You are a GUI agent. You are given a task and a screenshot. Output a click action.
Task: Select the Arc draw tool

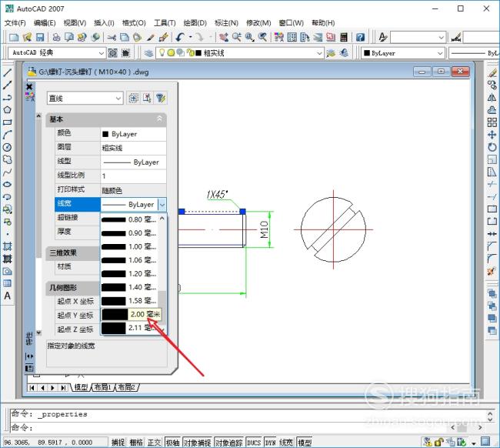pos(8,135)
